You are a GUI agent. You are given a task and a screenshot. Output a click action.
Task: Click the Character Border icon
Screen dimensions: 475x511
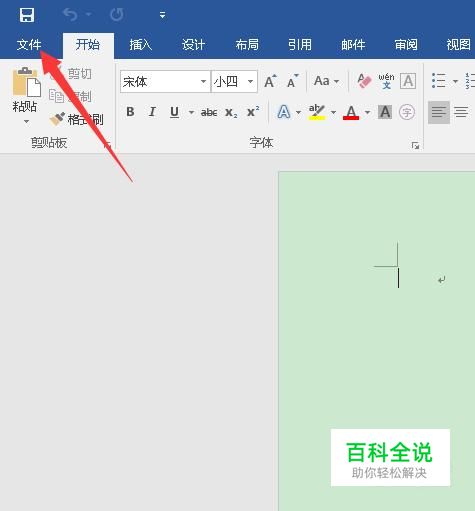[408, 81]
